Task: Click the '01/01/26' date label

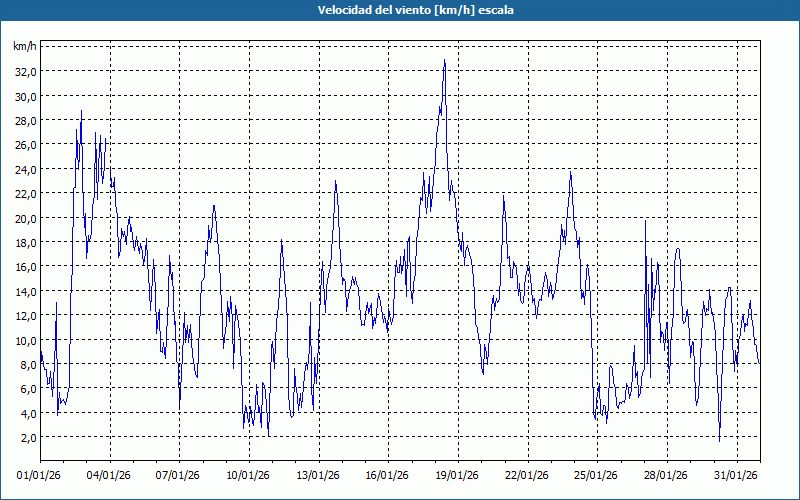Action: click(39, 476)
